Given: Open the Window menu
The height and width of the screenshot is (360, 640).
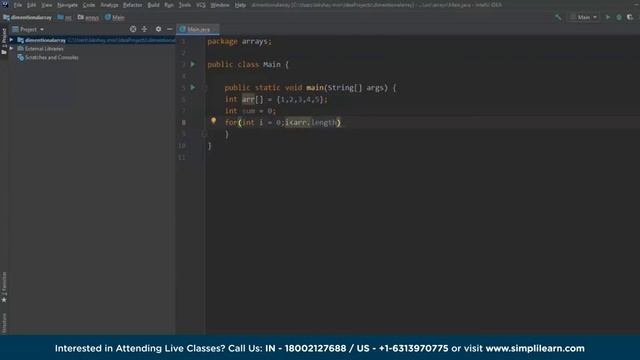Looking at the screenshot, I should tap(220, 5).
